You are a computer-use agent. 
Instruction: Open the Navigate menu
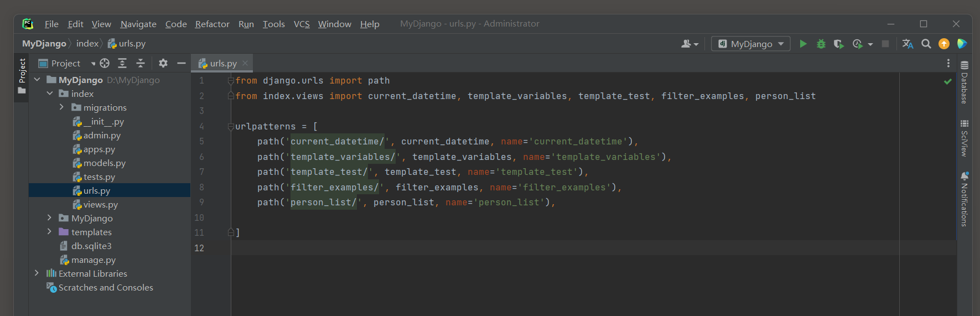tap(138, 24)
